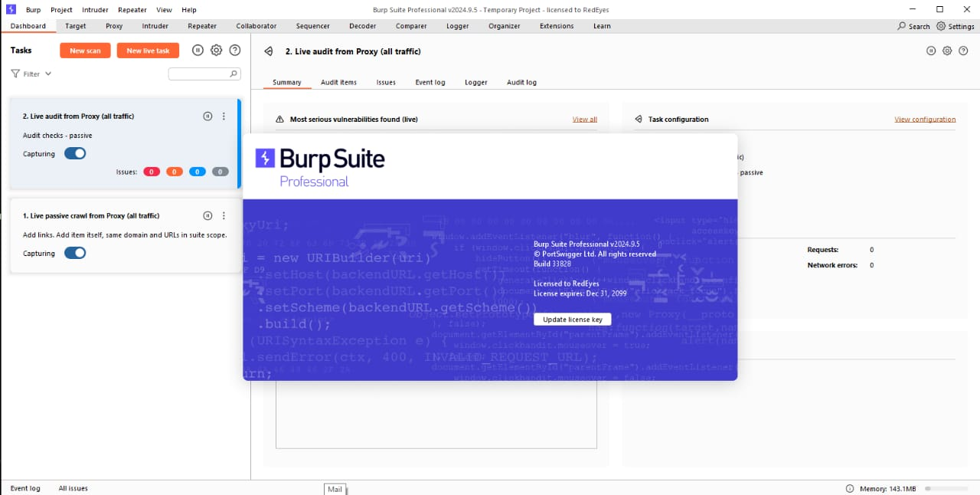The height and width of the screenshot is (495, 980).
Task: Click the memory usage progress bar
Action: click(946, 488)
